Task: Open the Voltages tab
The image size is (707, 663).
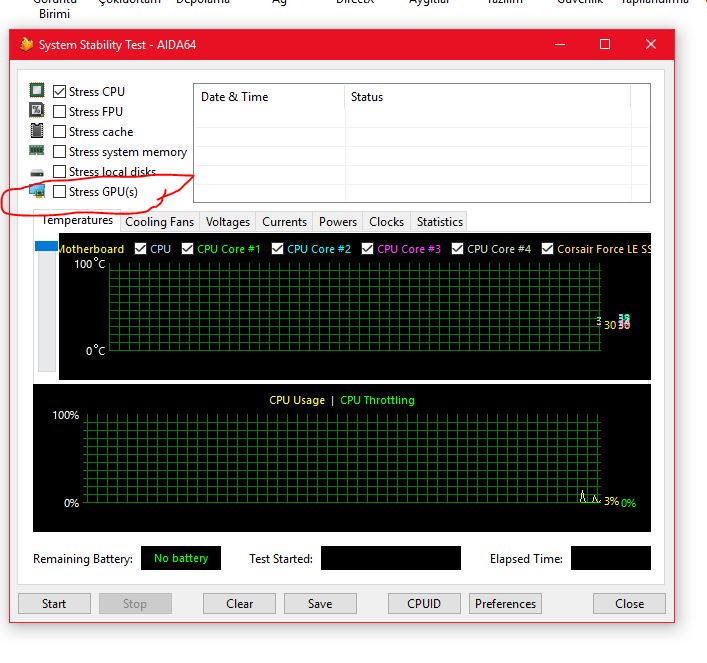Action: [228, 222]
